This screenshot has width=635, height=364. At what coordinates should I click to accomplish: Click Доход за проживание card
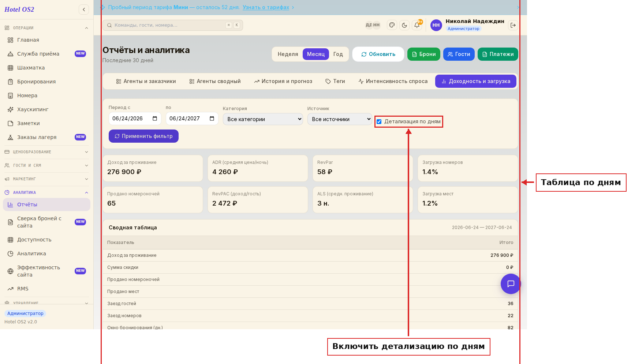pyautogui.click(x=153, y=168)
